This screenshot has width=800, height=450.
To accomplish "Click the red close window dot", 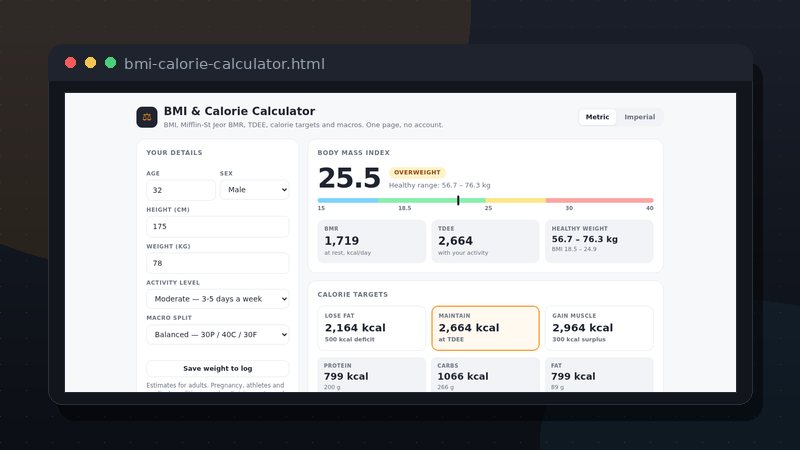I will tap(70, 63).
